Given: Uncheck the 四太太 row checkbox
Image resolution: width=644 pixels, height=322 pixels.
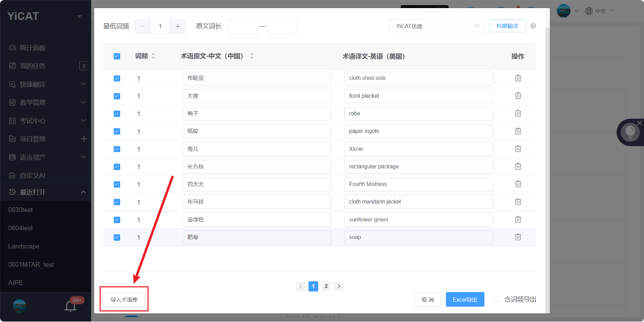Looking at the screenshot, I should 117,184.
